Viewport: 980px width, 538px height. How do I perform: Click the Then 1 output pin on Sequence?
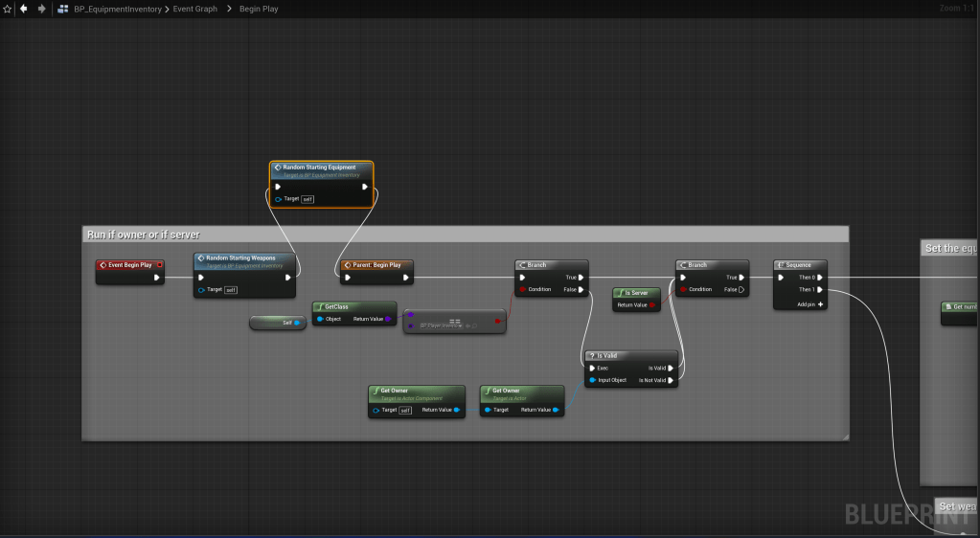point(820,289)
